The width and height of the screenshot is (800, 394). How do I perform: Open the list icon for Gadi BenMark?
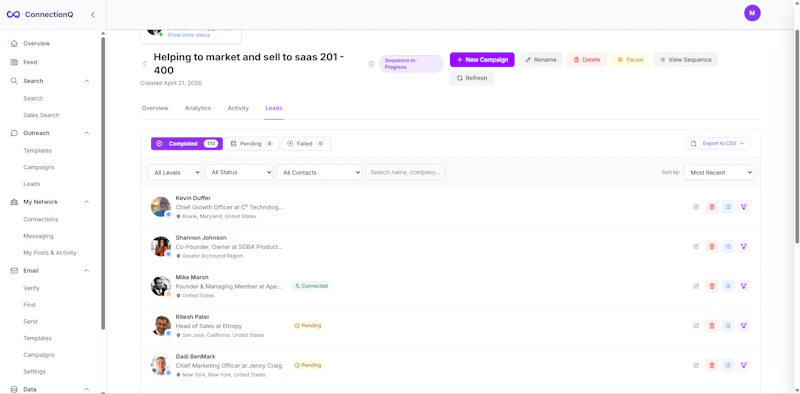pos(728,365)
